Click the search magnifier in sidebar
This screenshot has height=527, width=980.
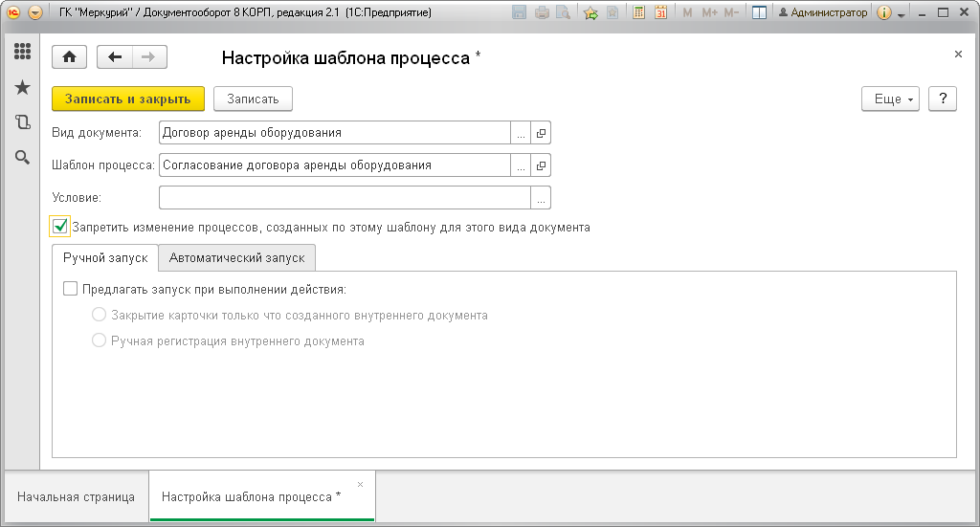[23, 158]
